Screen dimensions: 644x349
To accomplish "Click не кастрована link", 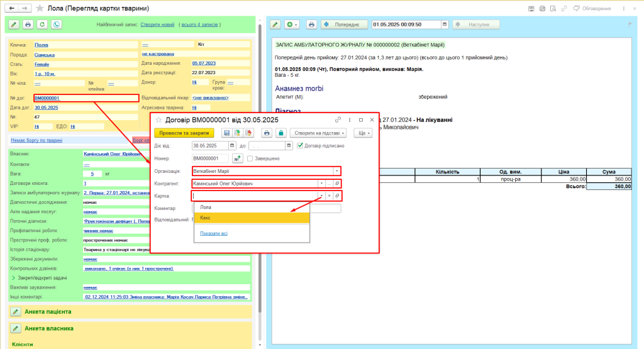I will 158,54.
